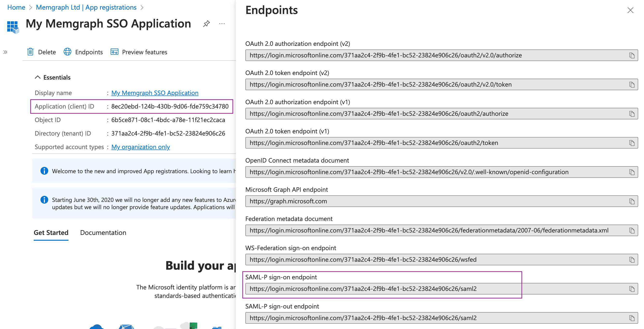Open Preview features from the toolbar
The width and height of the screenshot is (644, 329).
pos(139,52)
